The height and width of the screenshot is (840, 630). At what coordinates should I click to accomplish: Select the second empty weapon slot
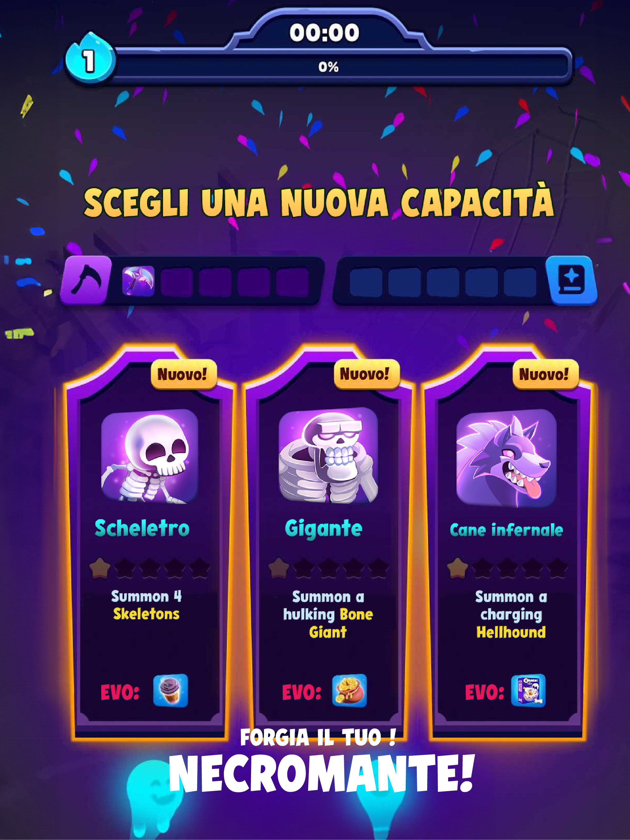(x=215, y=282)
